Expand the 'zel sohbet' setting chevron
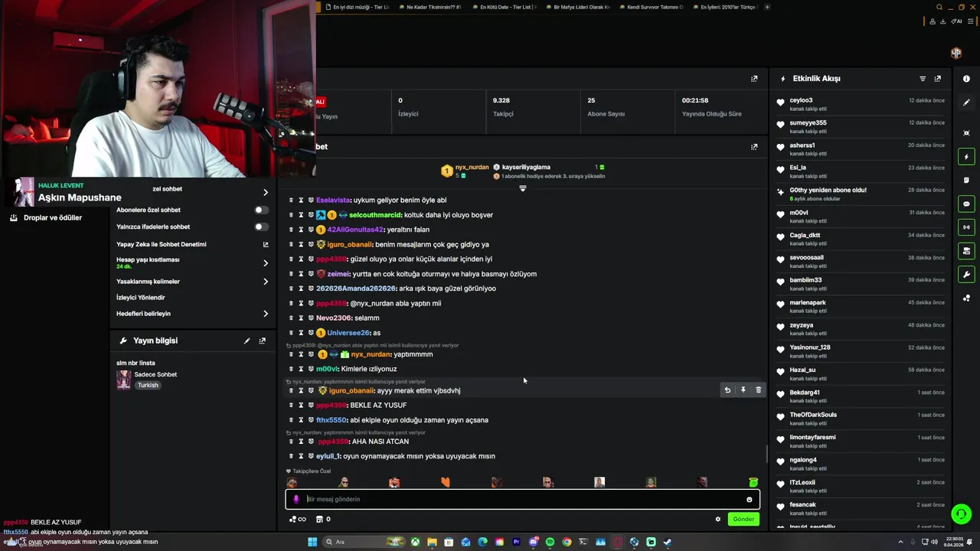Screen dimensions: 980x551 [x=266, y=192]
